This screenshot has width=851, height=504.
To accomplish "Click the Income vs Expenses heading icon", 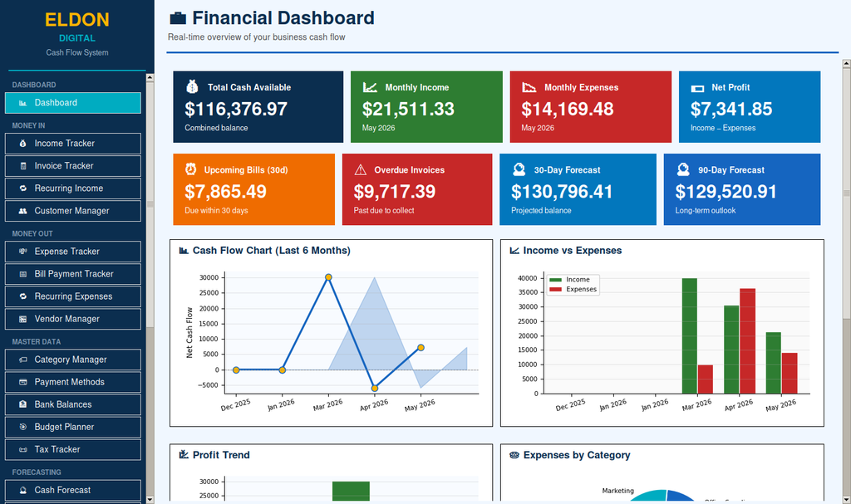I will (514, 251).
